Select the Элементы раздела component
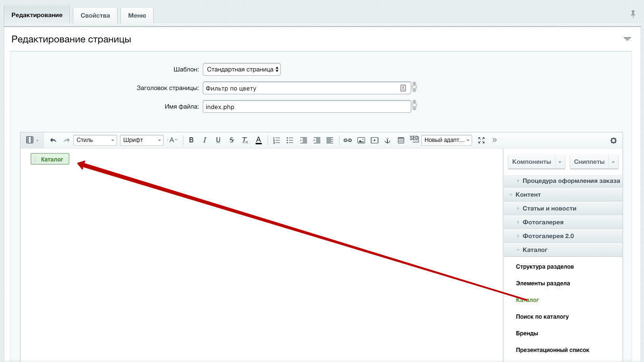Image resolution: width=644 pixels, height=362 pixels. click(x=543, y=283)
